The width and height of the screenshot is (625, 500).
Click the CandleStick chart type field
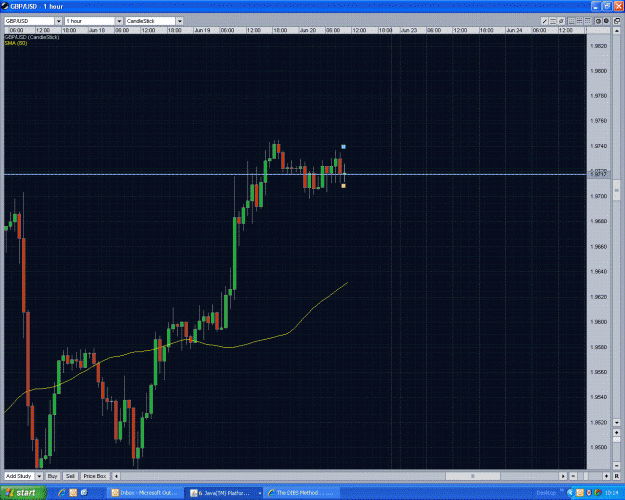click(151, 21)
